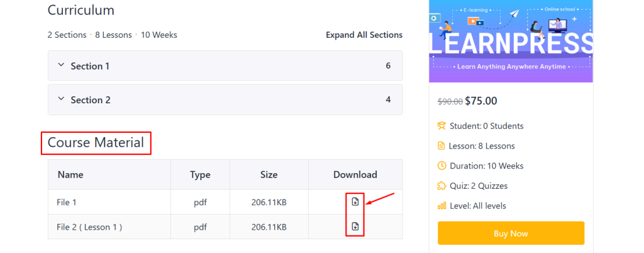Image resolution: width=644 pixels, height=253 pixels.
Task: Click the $75.00 sale price
Action: click(481, 101)
